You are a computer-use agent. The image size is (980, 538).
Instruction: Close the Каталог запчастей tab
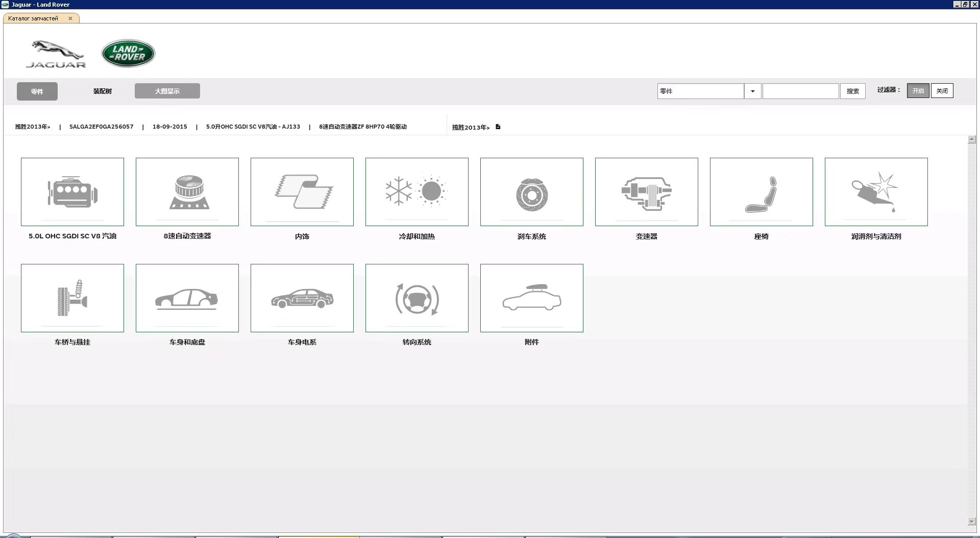[70, 18]
